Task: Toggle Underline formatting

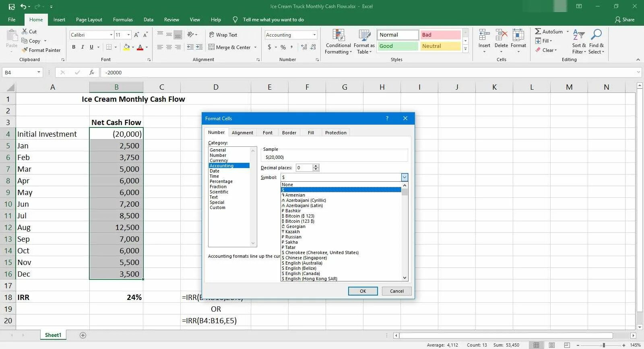Action: [91, 47]
